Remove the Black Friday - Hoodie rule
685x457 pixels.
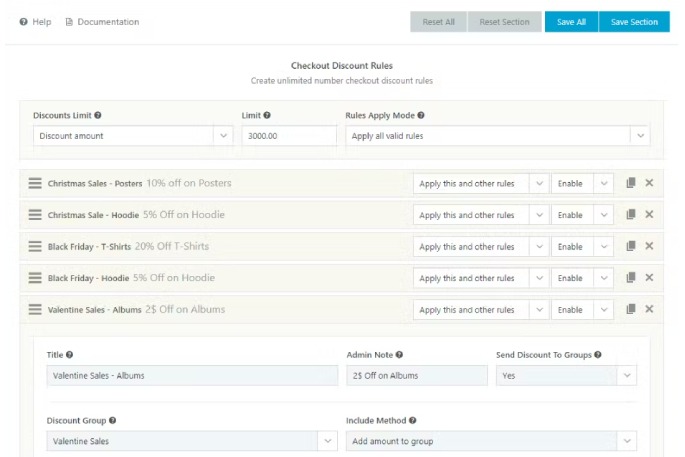(x=649, y=278)
